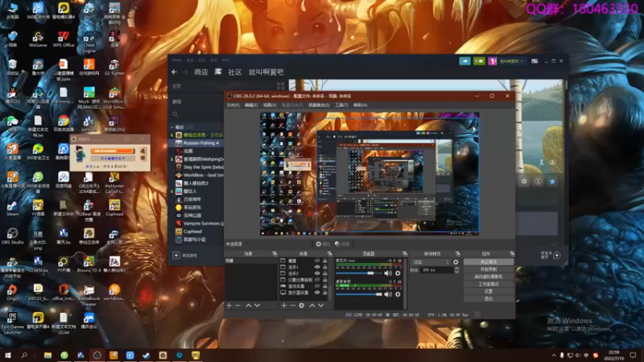Toggle visibility of 选手2 source
Screen dimensions: 644x362
tap(317, 274)
